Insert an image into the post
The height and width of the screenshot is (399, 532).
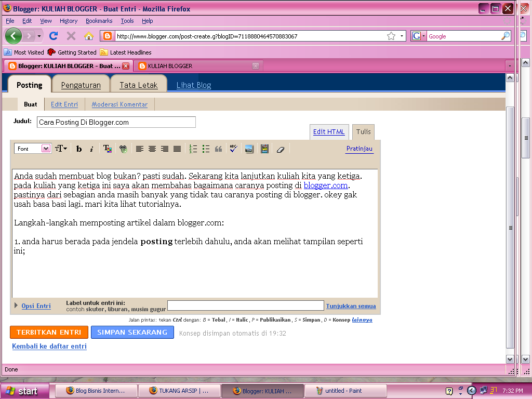(249, 149)
